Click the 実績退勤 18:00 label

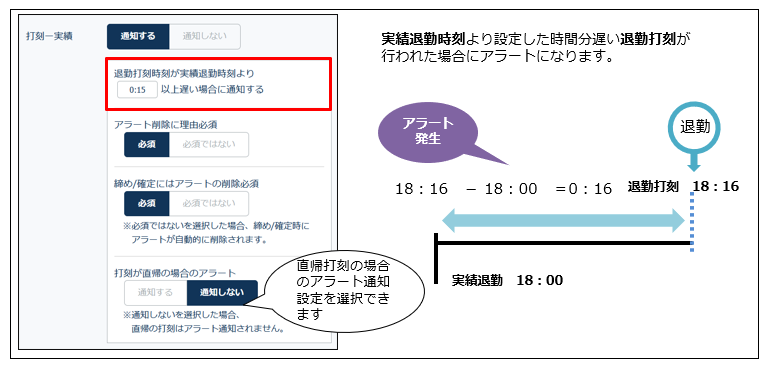click(x=508, y=280)
